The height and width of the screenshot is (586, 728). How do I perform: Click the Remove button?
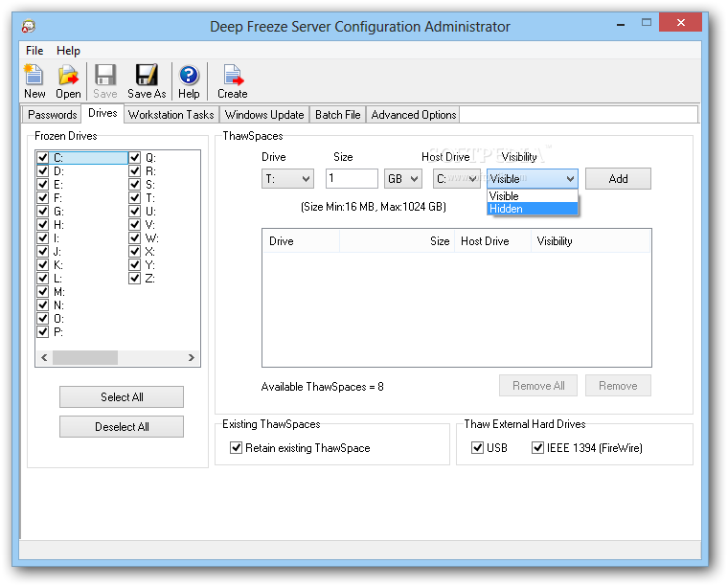pos(618,386)
